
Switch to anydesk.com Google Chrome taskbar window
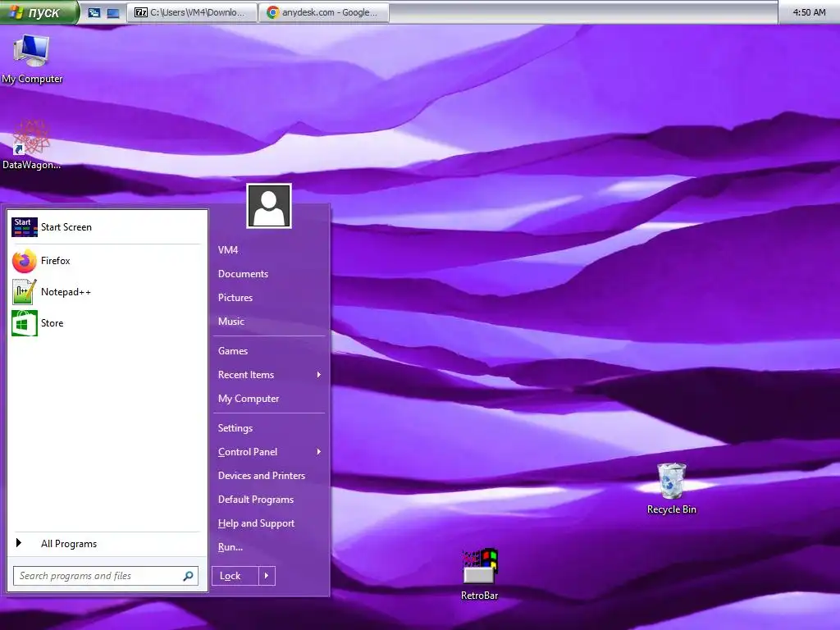click(324, 12)
